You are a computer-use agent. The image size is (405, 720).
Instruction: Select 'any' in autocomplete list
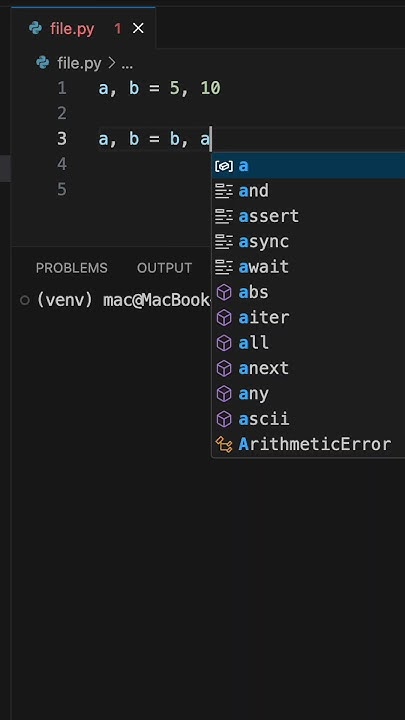click(308, 394)
